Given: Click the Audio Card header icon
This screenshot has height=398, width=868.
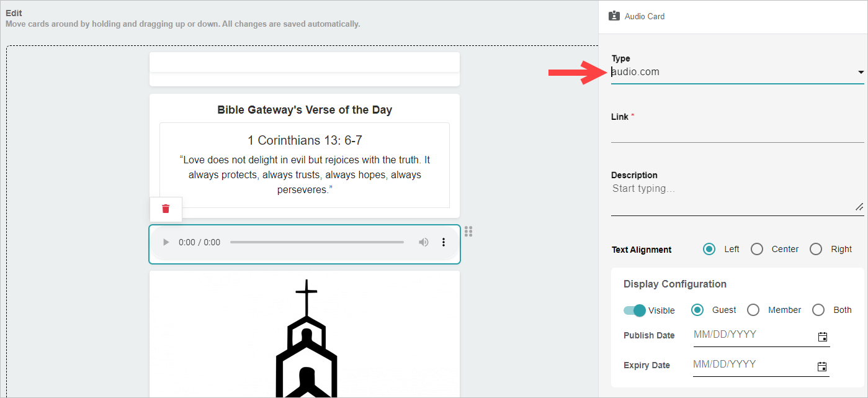Looking at the screenshot, I should click(614, 16).
